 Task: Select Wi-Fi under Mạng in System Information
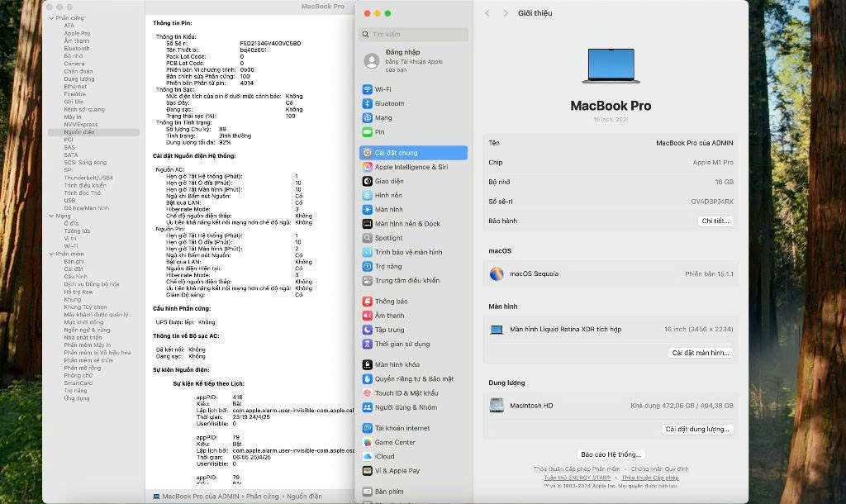click(71, 246)
